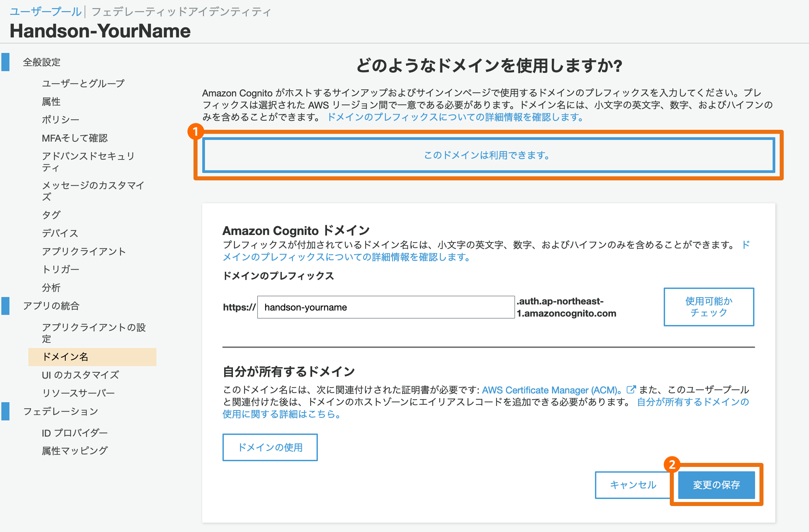Click the ドメインのプレフィックス label
Viewport: 809px width, 532px height.
pyautogui.click(x=278, y=275)
